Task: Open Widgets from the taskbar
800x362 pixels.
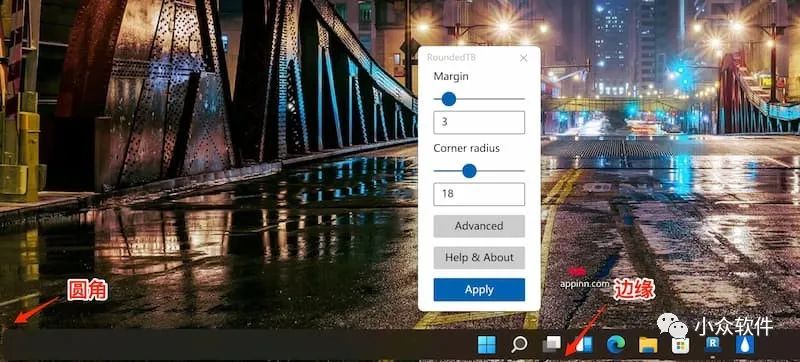Action: coord(584,345)
